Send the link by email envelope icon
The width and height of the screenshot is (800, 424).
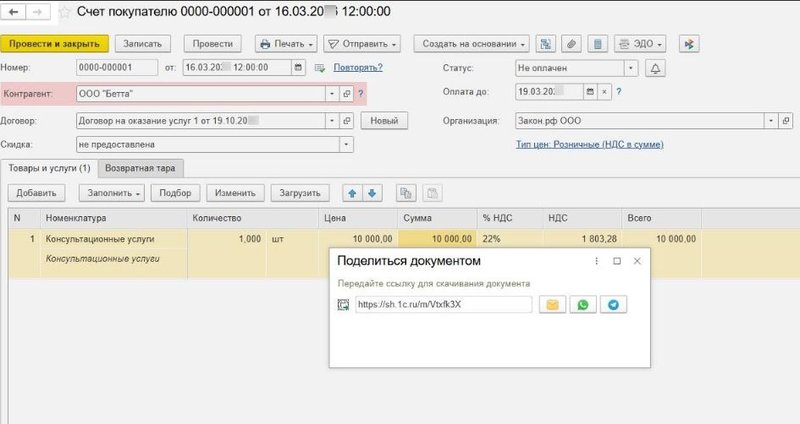pyautogui.click(x=552, y=305)
